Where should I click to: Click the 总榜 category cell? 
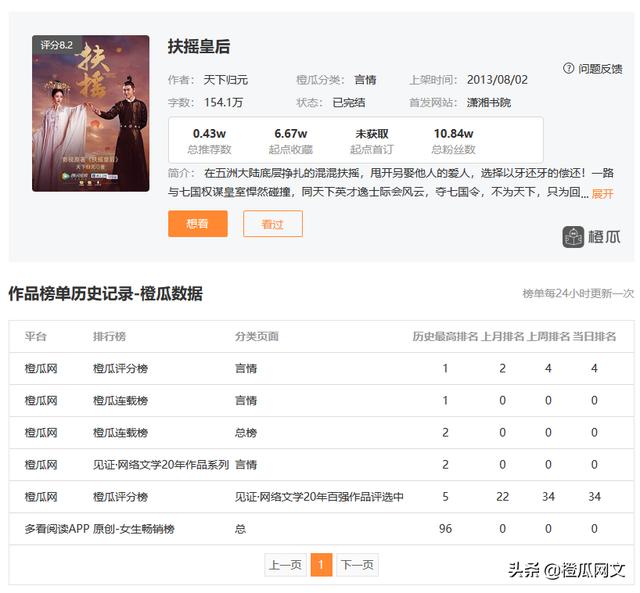point(246,433)
